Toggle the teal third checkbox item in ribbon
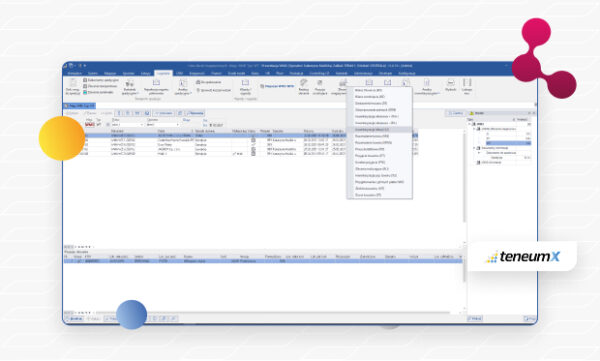This screenshot has height=361, width=600. click(x=85, y=92)
